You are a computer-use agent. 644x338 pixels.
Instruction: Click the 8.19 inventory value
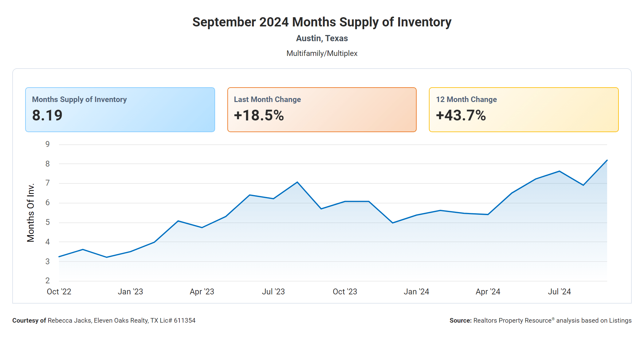[x=47, y=116]
